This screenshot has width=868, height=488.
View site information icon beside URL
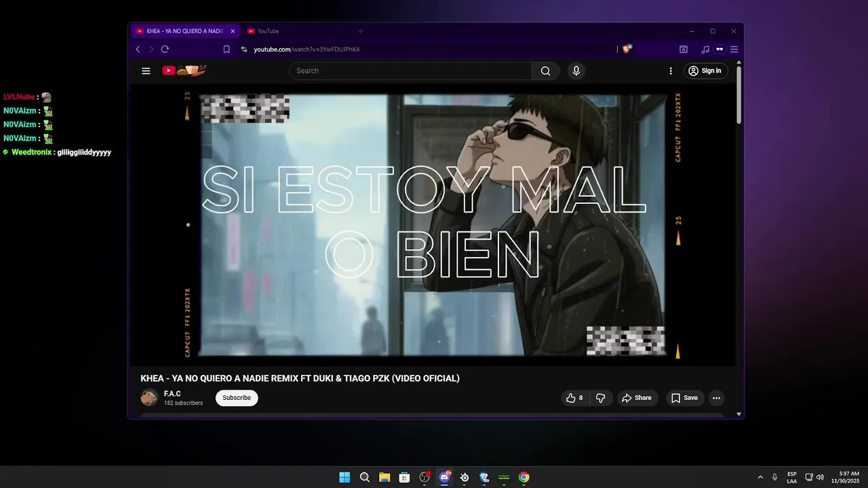click(x=244, y=49)
